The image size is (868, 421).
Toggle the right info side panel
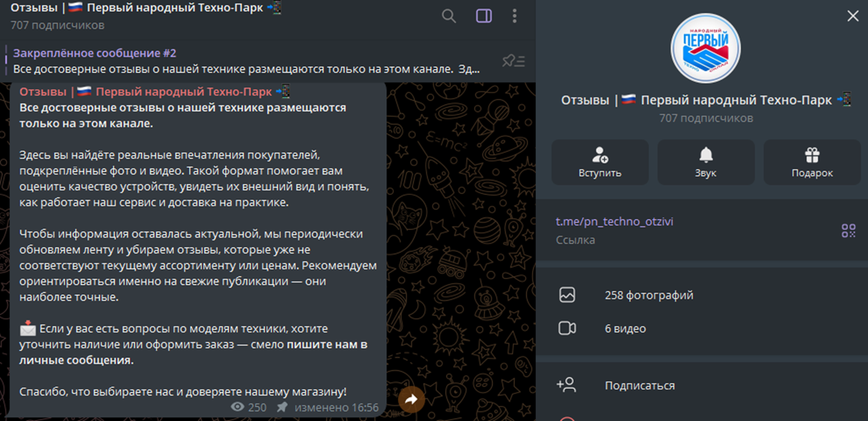point(484,16)
